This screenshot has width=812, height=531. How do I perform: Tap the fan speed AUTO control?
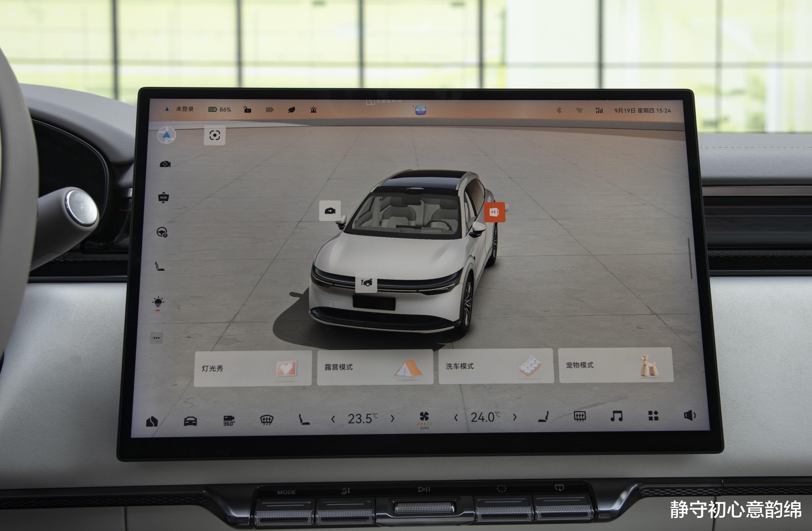pyautogui.click(x=424, y=420)
